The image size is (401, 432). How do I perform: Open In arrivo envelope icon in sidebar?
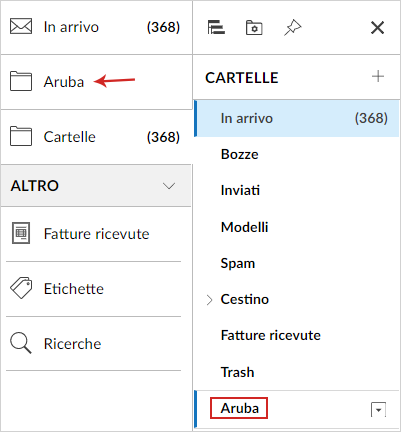(21, 27)
